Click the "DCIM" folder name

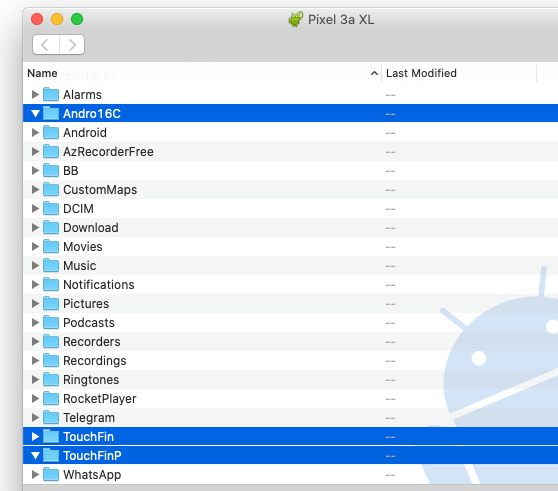coord(78,208)
